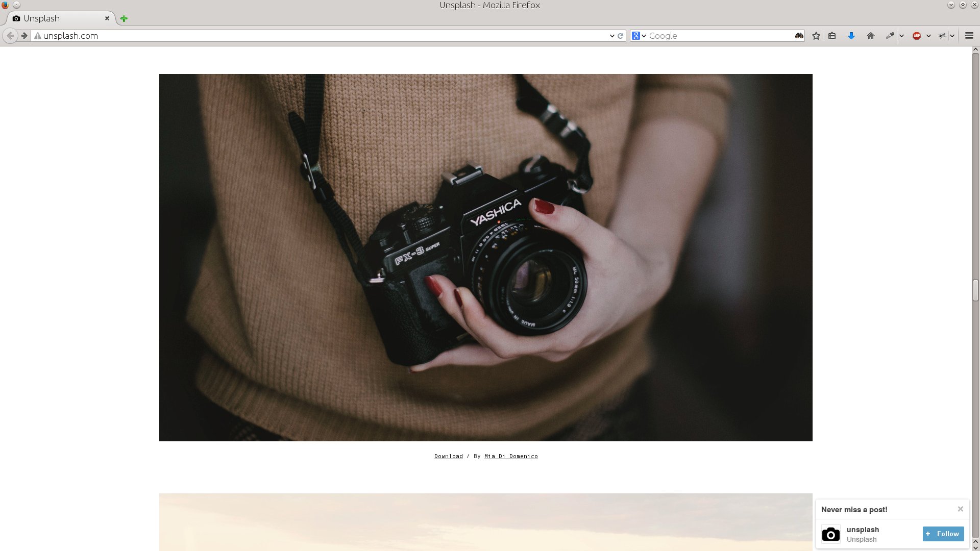Open the unsplash blog name link in popup

tap(863, 530)
